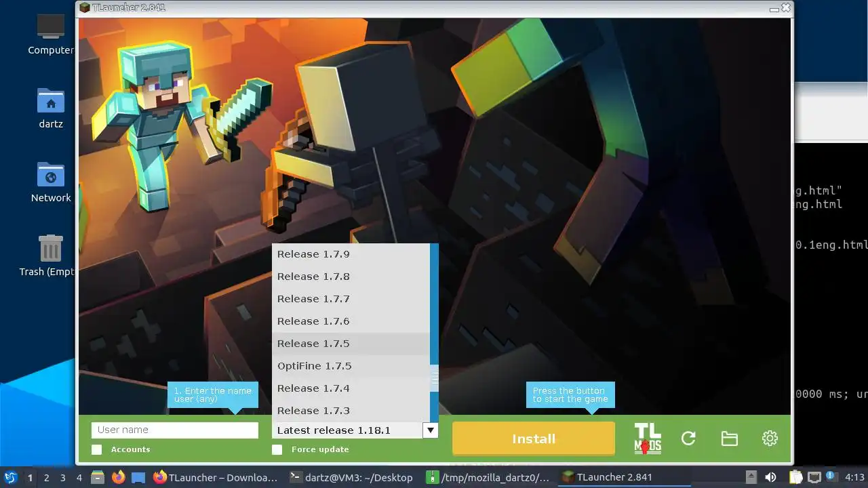Launch Firefox from the taskbar quick launcher
Screen dimensions: 868x488
point(118,477)
